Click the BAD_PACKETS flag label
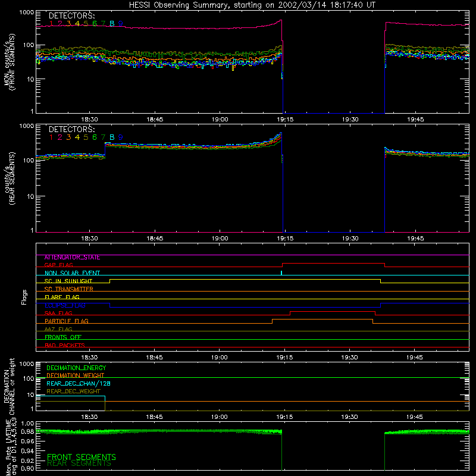The width and height of the screenshot is (476, 476). point(65,345)
